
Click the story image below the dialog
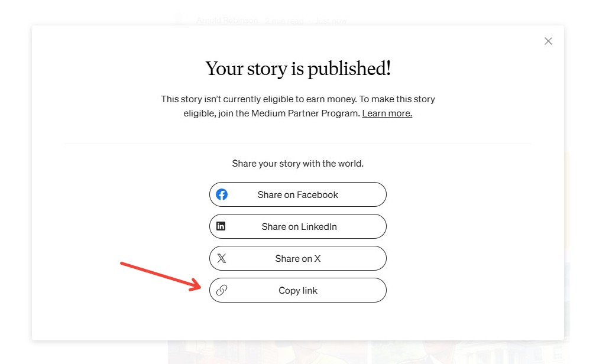point(367,352)
